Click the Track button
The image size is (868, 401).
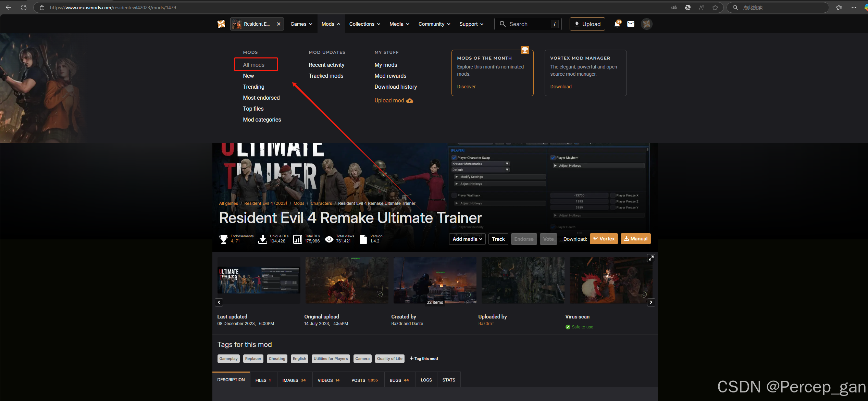coord(498,239)
